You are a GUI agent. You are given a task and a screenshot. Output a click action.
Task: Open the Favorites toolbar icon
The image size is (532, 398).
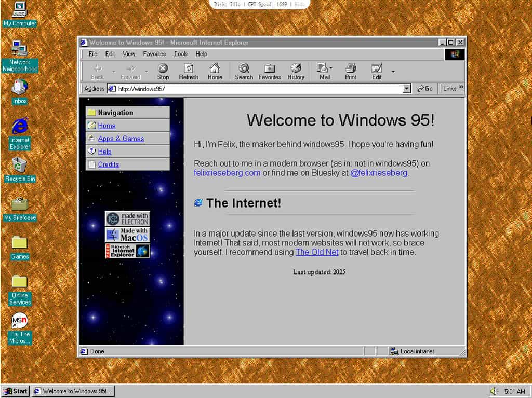pos(270,72)
